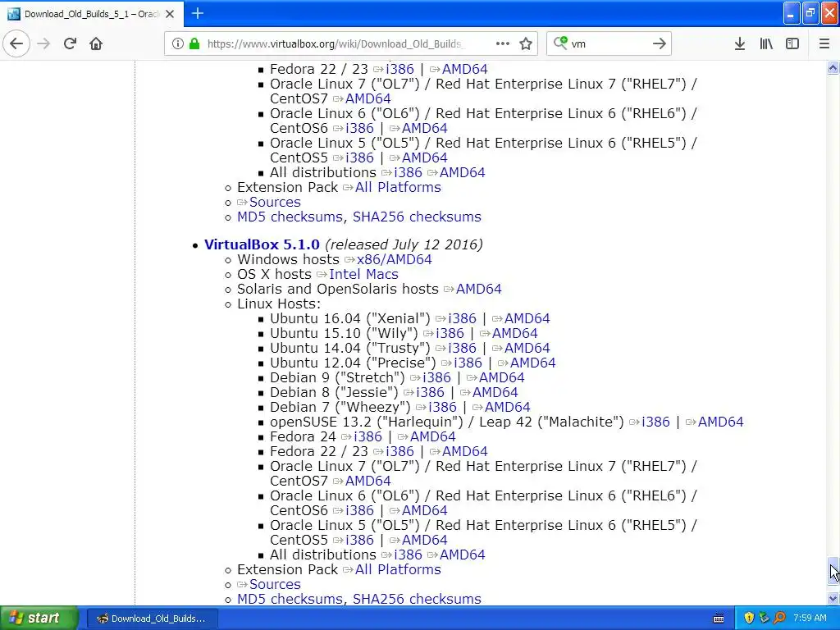
Task: Download Fedora 24 i386 package
Action: [367, 437]
